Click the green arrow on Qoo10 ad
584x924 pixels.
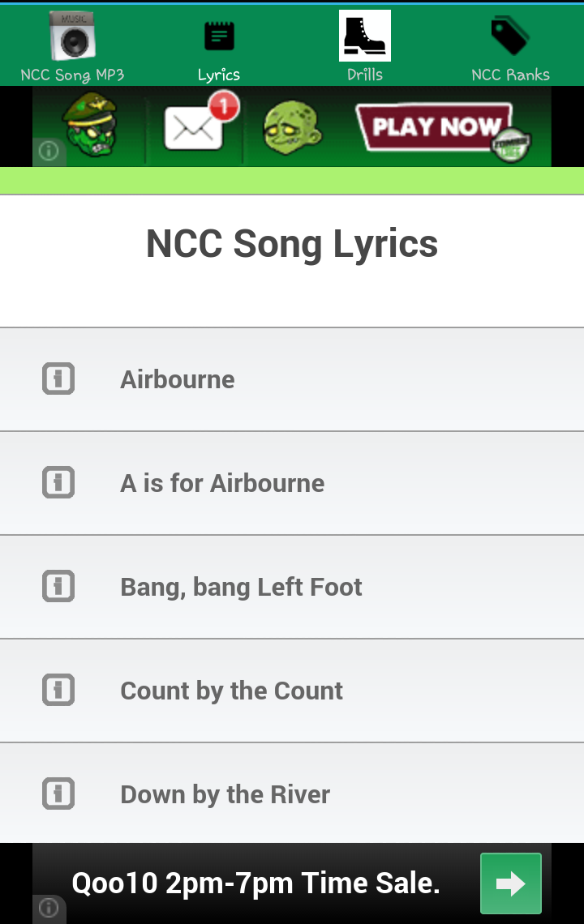pyautogui.click(x=510, y=883)
